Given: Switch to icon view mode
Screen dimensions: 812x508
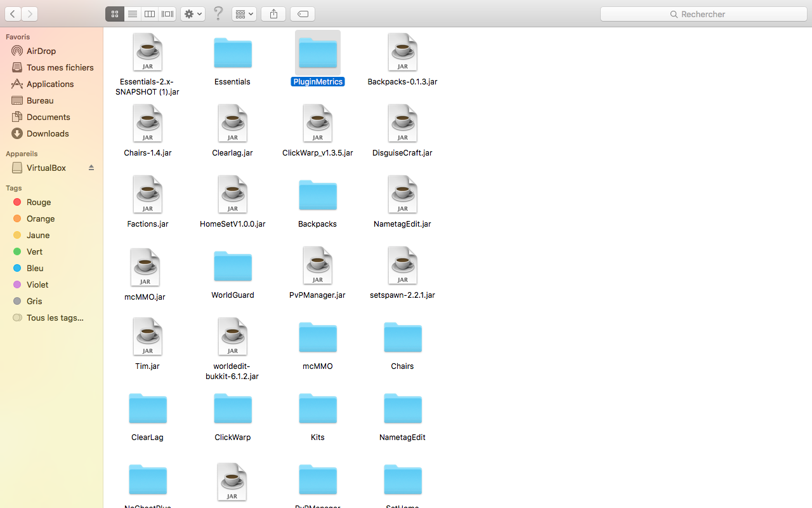Looking at the screenshot, I should coord(115,14).
